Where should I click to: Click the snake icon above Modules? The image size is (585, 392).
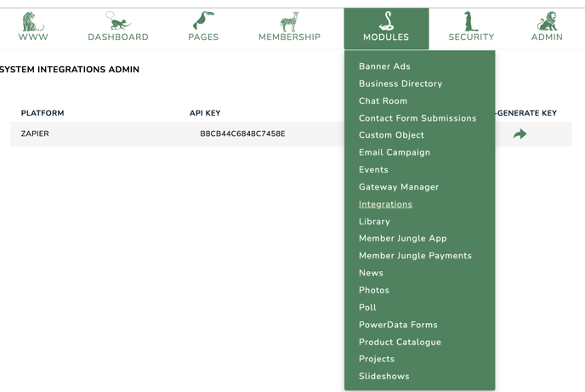coord(386,21)
